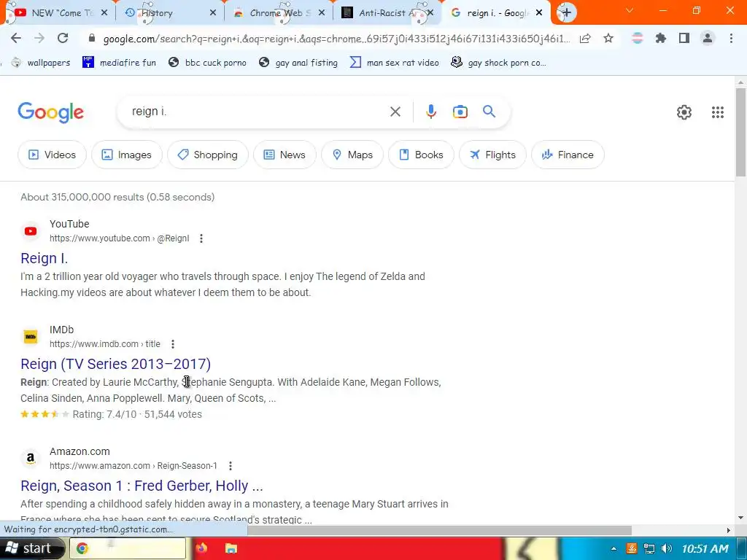Click the IMDb result favicon
747x560 pixels.
pos(31,337)
